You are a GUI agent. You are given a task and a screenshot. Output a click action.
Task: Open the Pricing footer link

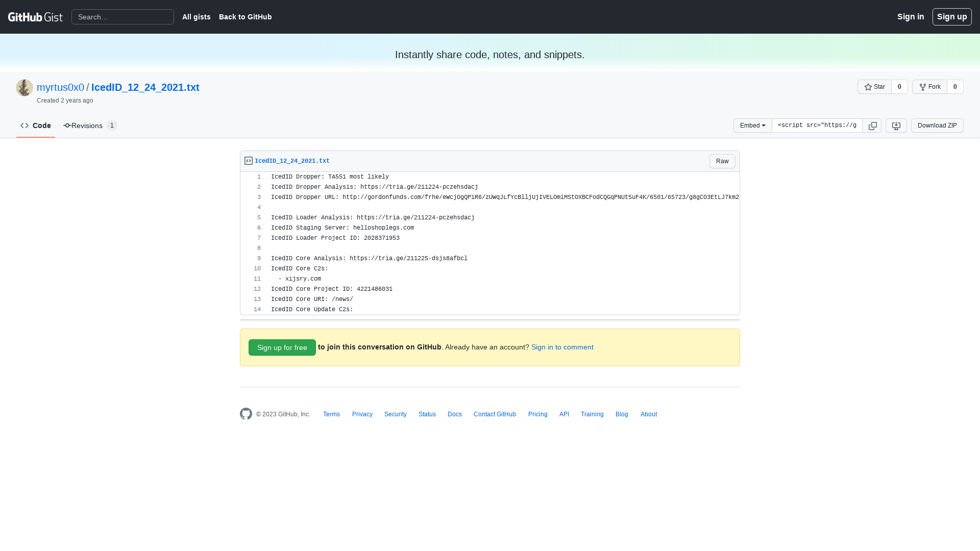[x=538, y=414]
